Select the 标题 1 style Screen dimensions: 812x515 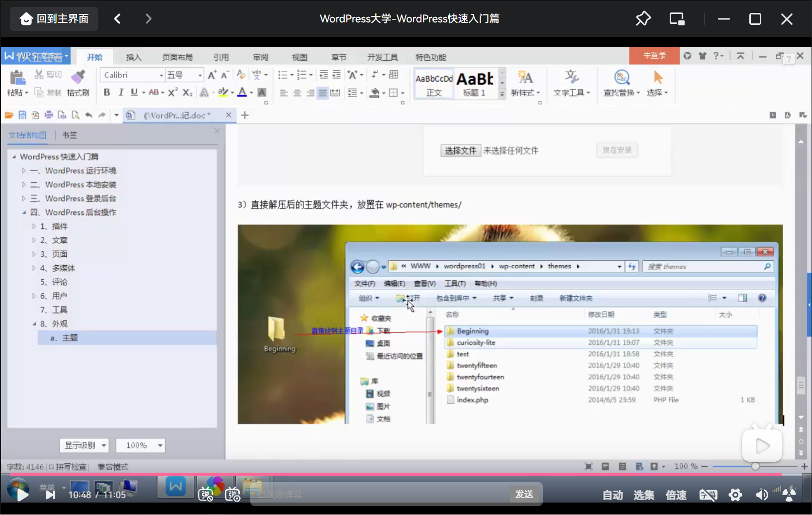tap(475, 84)
